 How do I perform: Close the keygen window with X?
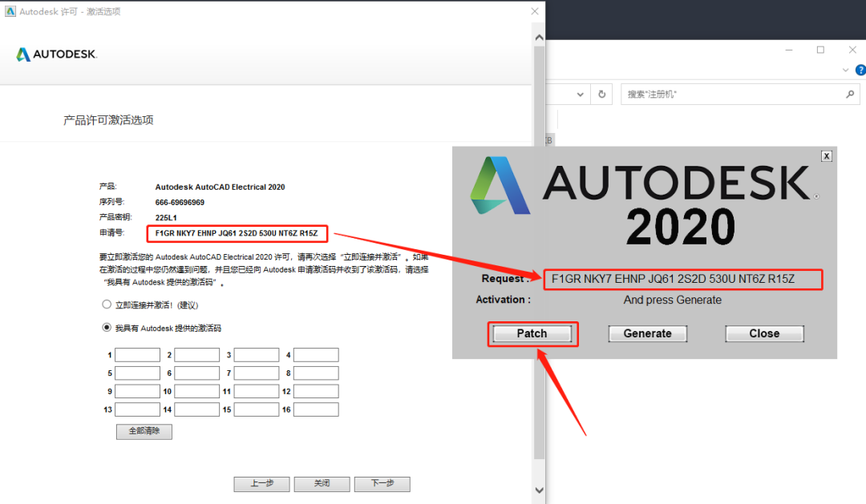pyautogui.click(x=826, y=156)
